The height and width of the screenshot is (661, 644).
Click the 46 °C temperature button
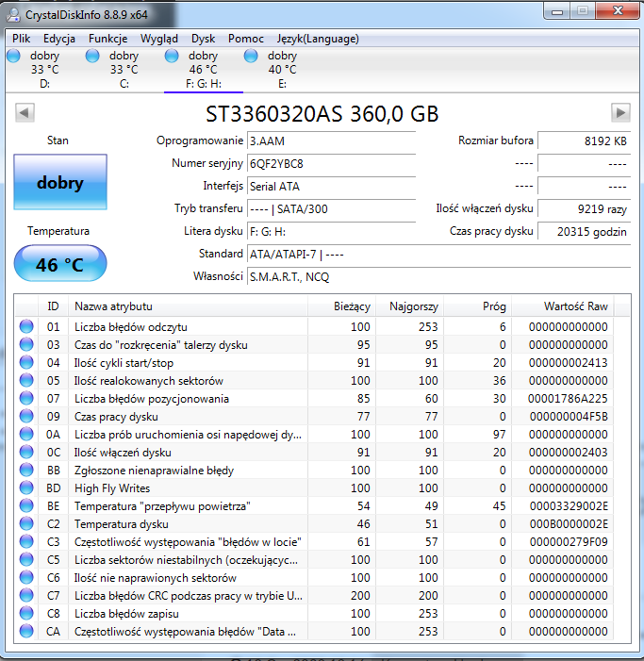[x=60, y=263]
